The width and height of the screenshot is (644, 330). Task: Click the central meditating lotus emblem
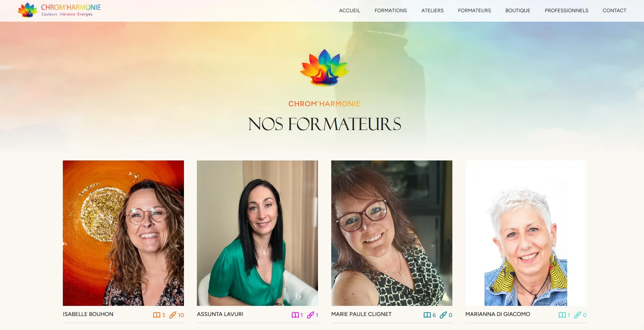[x=324, y=67]
